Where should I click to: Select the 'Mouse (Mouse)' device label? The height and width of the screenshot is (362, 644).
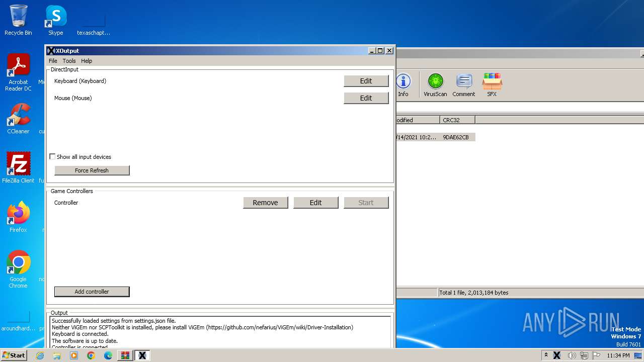(x=73, y=98)
